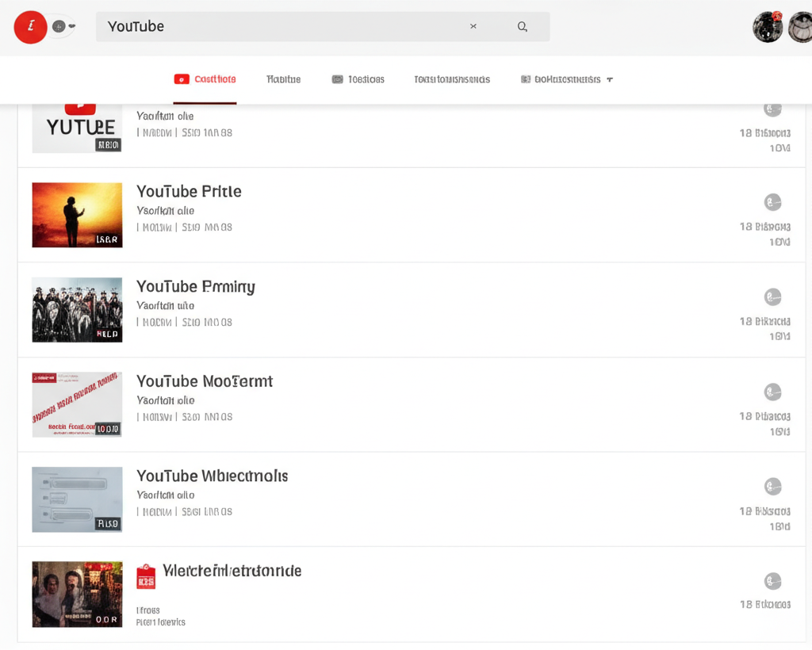This screenshot has height=650, width=812.
Task: Click the sunset thumbnail of YouTube Pritle
Action: click(76, 215)
